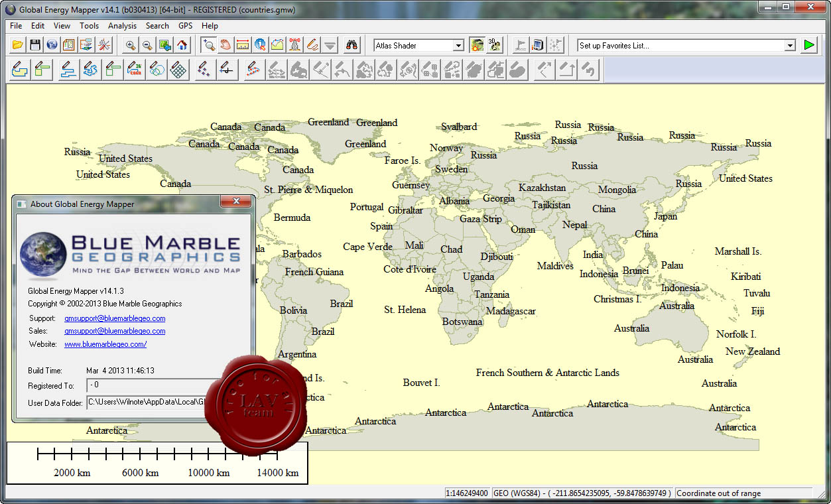Screen dimensions: 831x504
Task: Click the GEO (WGS84) coordinates status entry
Action: point(582,493)
